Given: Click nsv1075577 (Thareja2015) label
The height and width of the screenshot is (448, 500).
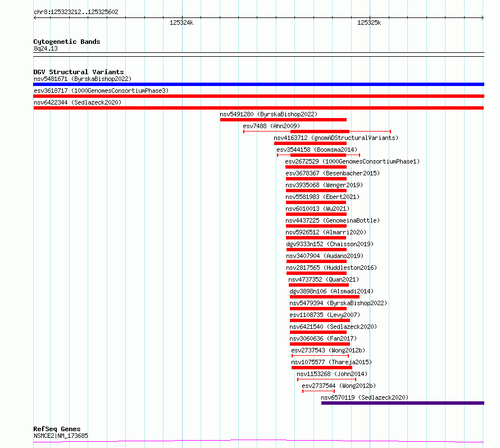Looking at the screenshot, I should click(x=331, y=362).
